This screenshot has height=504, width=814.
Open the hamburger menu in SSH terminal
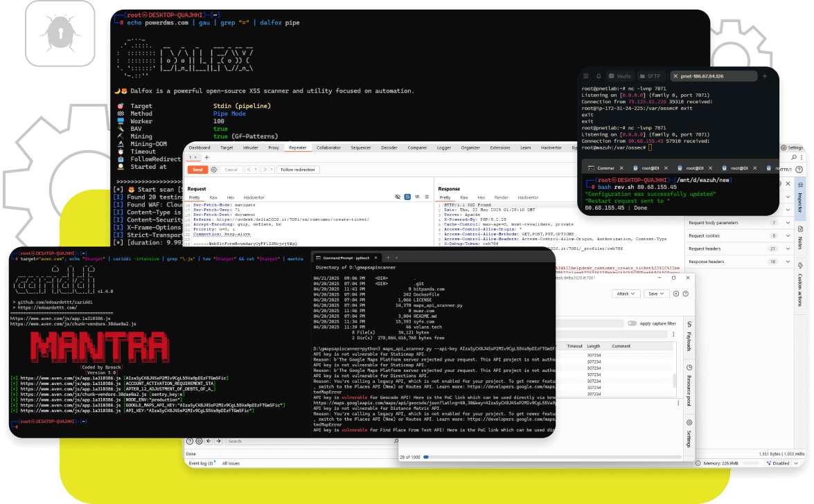pos(585,75)
